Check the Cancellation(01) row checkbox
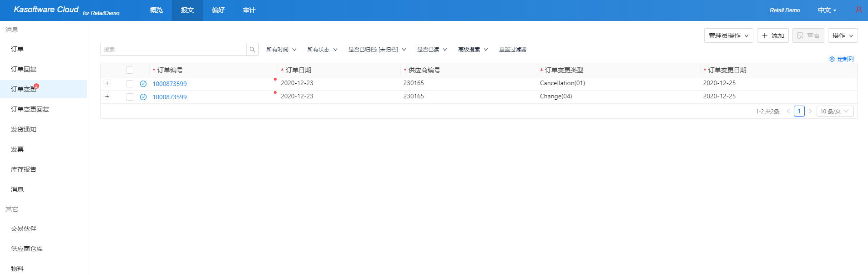This screenshot has height=275, width=868. (x=130, y=84)
